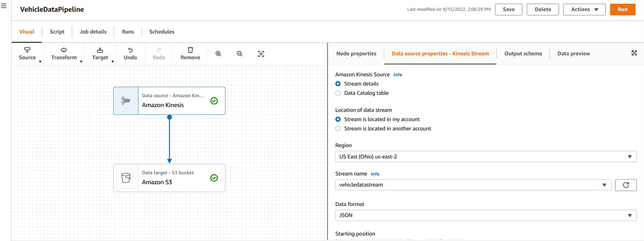Screen dimensions: 644x241
Task: Expand the properties panel to fullscreen
Action: click(x=634, y=53)
